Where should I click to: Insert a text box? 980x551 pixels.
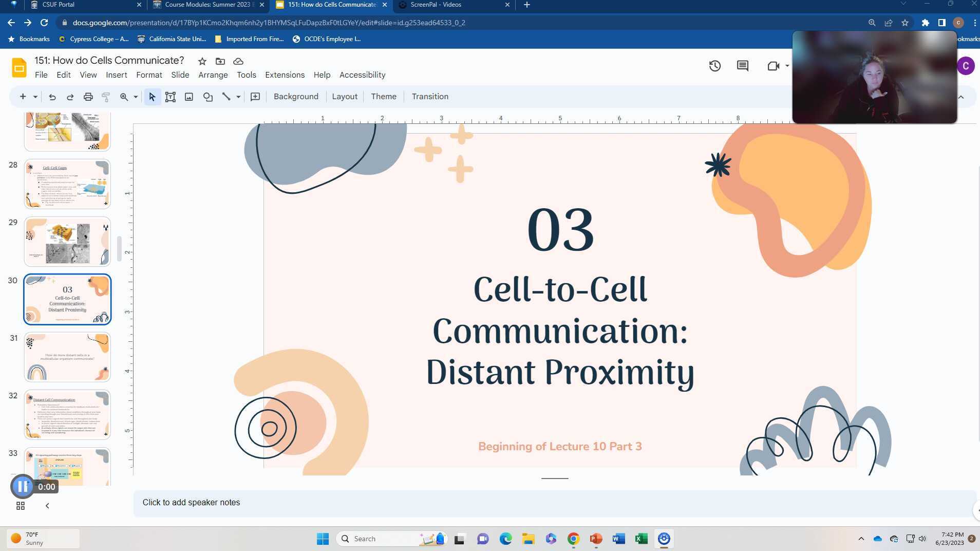pos(171,96)
